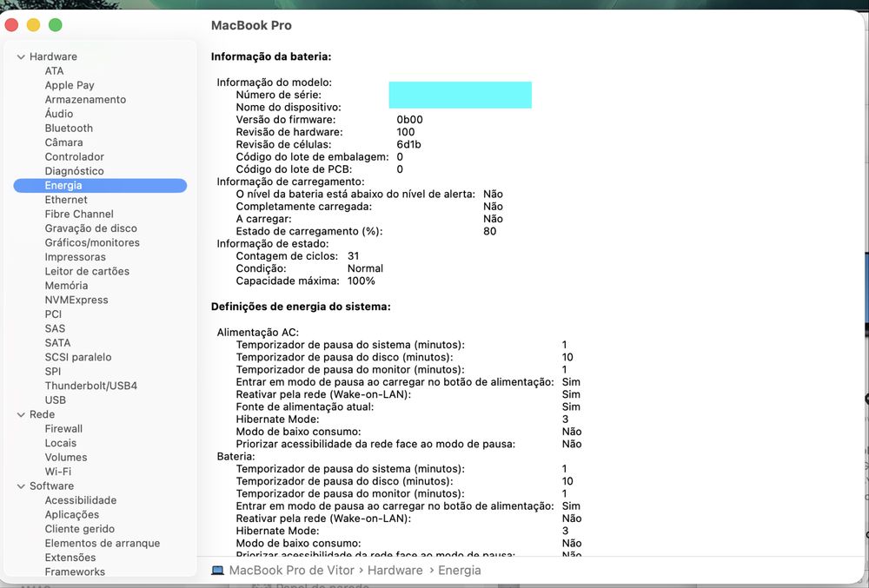The height and width of the screenshot is (588, 869).
Task: Open the Câmara entry
Action: coord(63,142)
